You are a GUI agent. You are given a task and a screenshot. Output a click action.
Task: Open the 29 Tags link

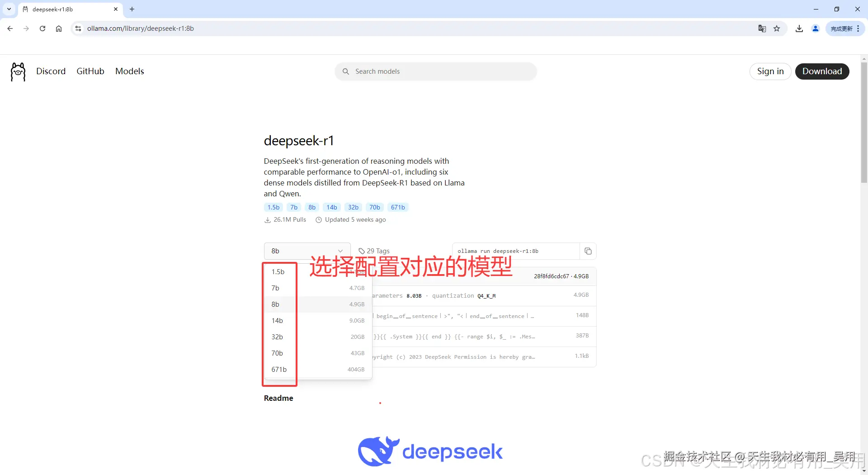point(373,251)
